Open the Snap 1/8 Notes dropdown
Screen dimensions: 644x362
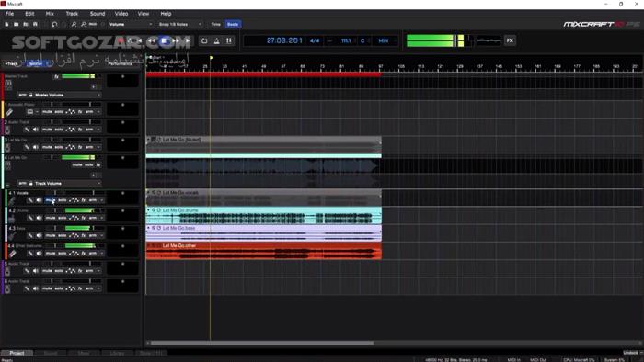click(x=180, y=24)
